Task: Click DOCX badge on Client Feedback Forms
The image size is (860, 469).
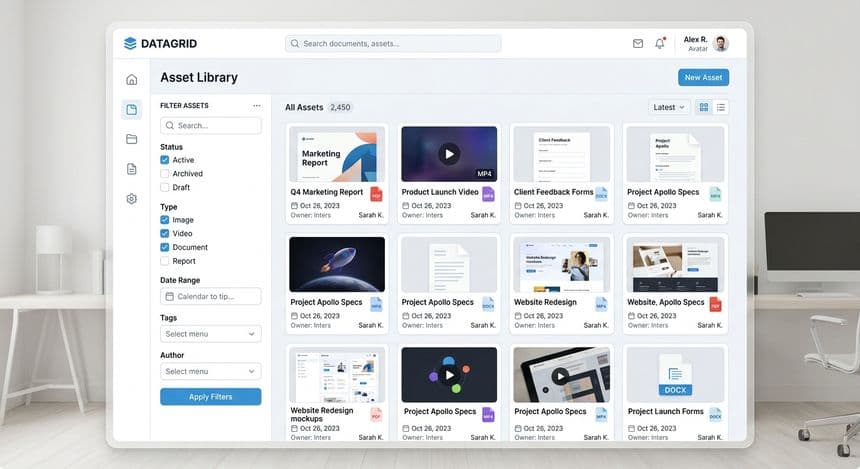Action: [602, 194]
